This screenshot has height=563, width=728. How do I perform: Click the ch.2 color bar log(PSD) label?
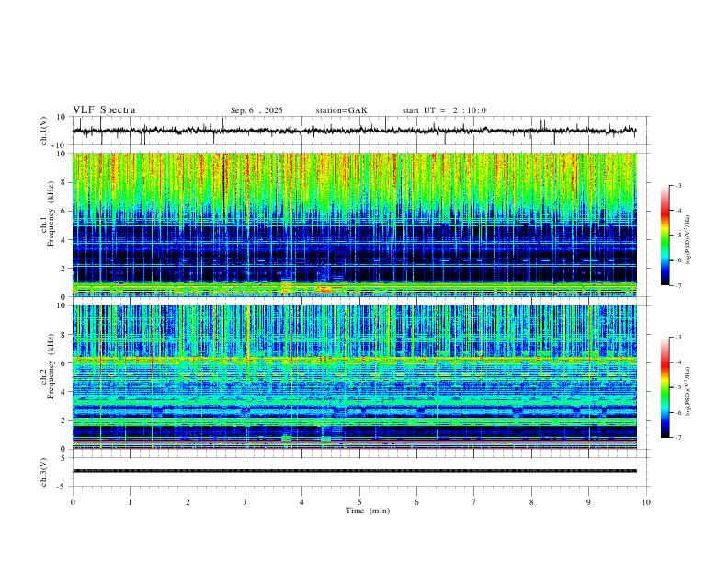[x=688, y=392]
